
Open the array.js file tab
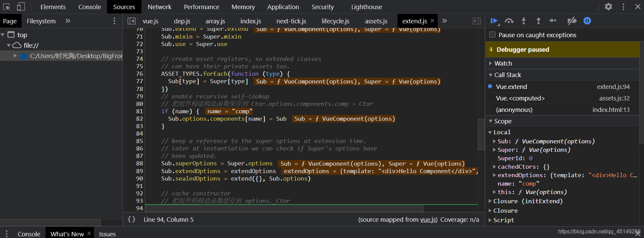[x=215, y=21]
